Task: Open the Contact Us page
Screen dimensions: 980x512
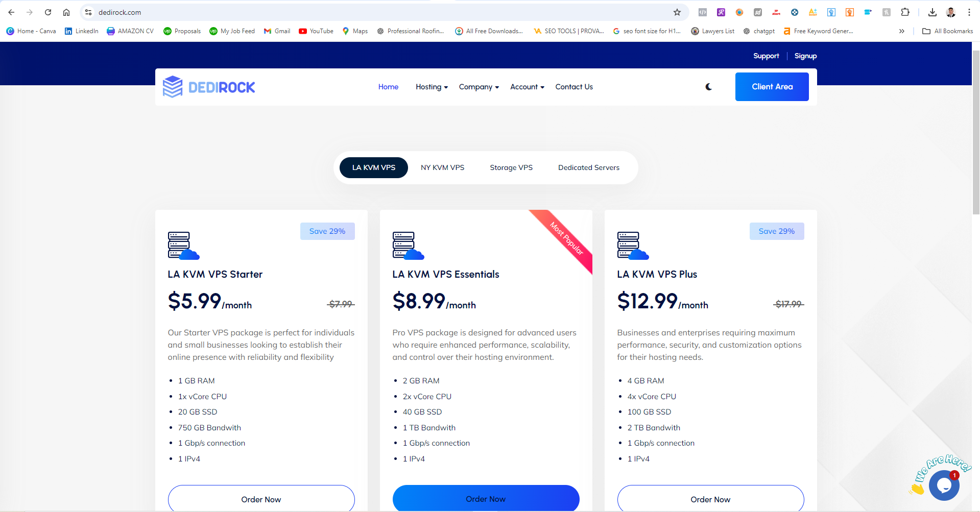Action: [x=574, y=87]
